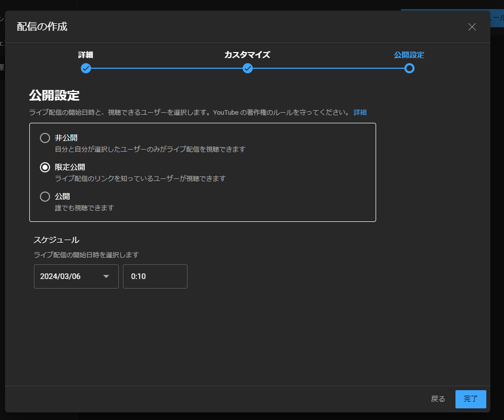Click the 非公開 description text

pyautogui.click(x=150, y=149)
